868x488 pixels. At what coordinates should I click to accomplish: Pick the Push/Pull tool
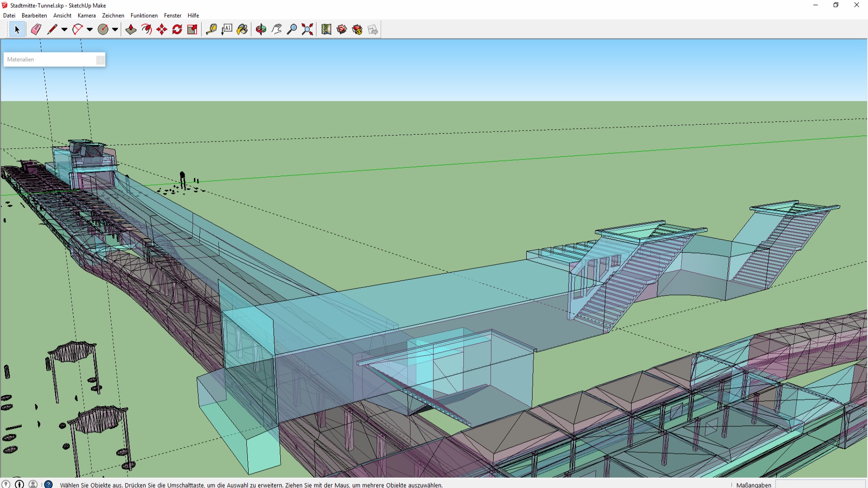tap(131, 29)
